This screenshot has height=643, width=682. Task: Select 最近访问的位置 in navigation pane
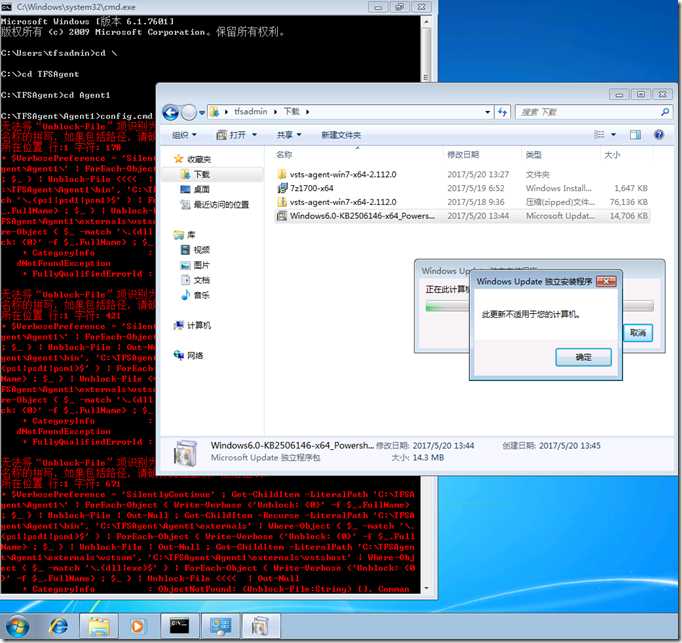point(214,204)
